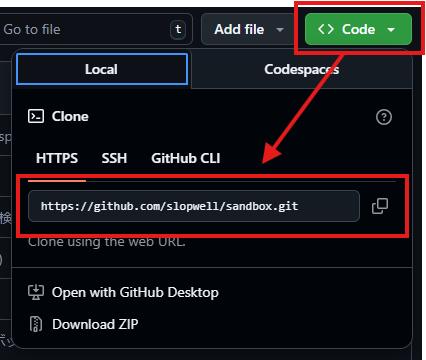The height and width of the screenshot is (360, 426).
Task: Click Open with GitHub Desktop
Action: coord(135,292)
